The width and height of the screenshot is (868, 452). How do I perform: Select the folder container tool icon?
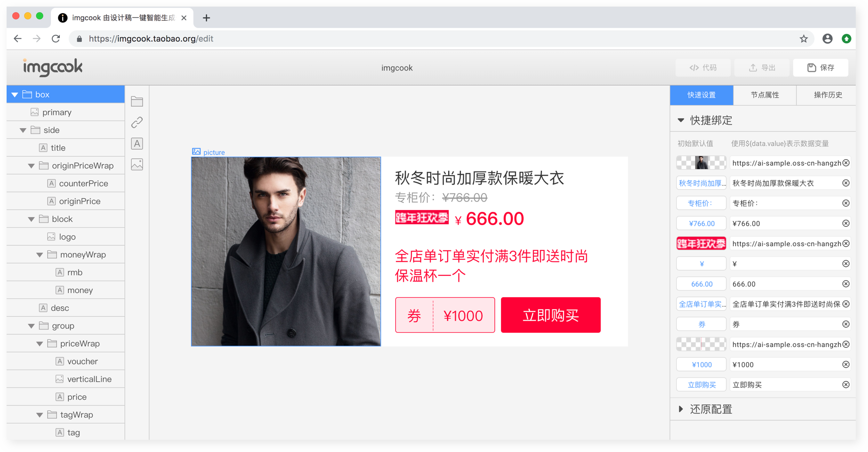137,101
